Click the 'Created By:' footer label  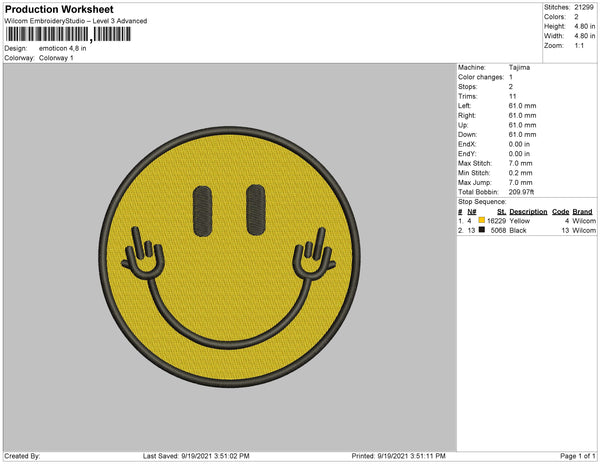(22, 456)
